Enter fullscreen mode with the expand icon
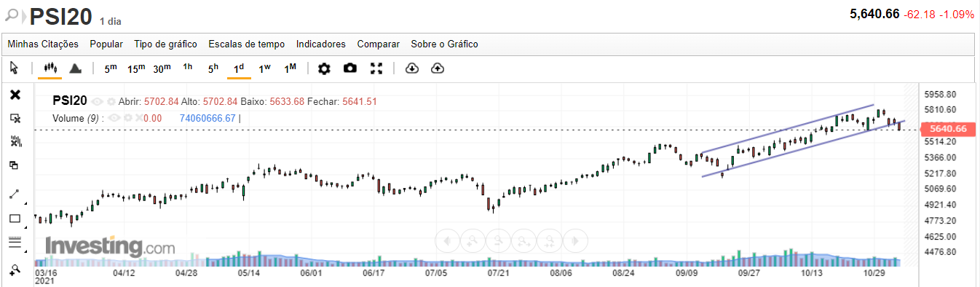The image size is (980, 287). tap(376, 68)
